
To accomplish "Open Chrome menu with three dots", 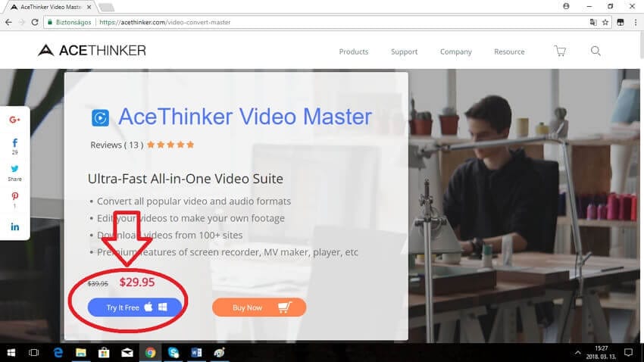I will (x=636, y=22).
